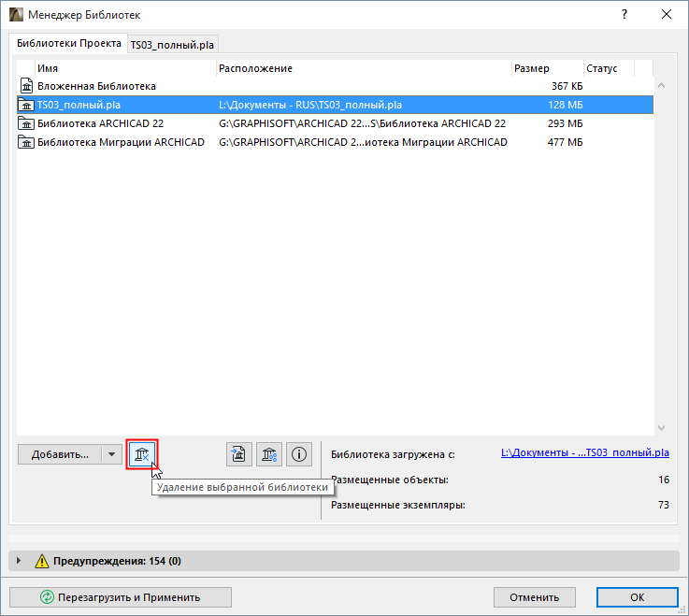
Task: Click the Предупреждения: 154 (0) label
Action: click(x=117, y=561)
